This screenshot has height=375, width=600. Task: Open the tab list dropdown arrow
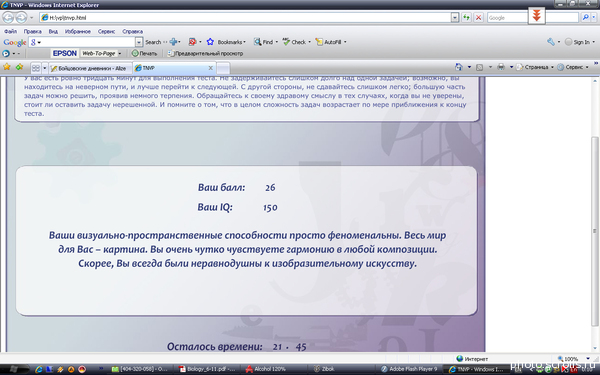44,68
